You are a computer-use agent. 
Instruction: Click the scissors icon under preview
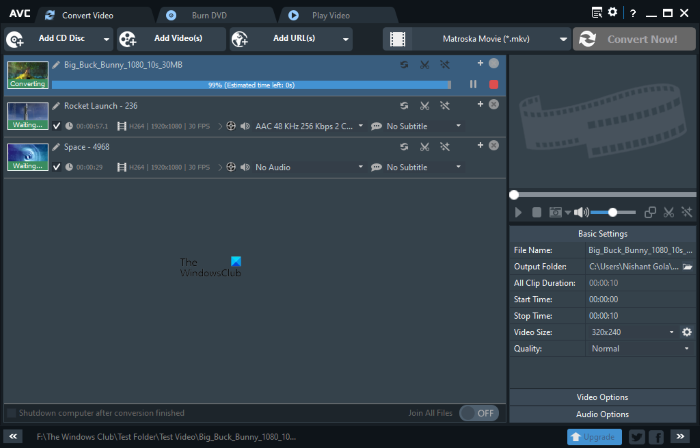tap(668, 212)
